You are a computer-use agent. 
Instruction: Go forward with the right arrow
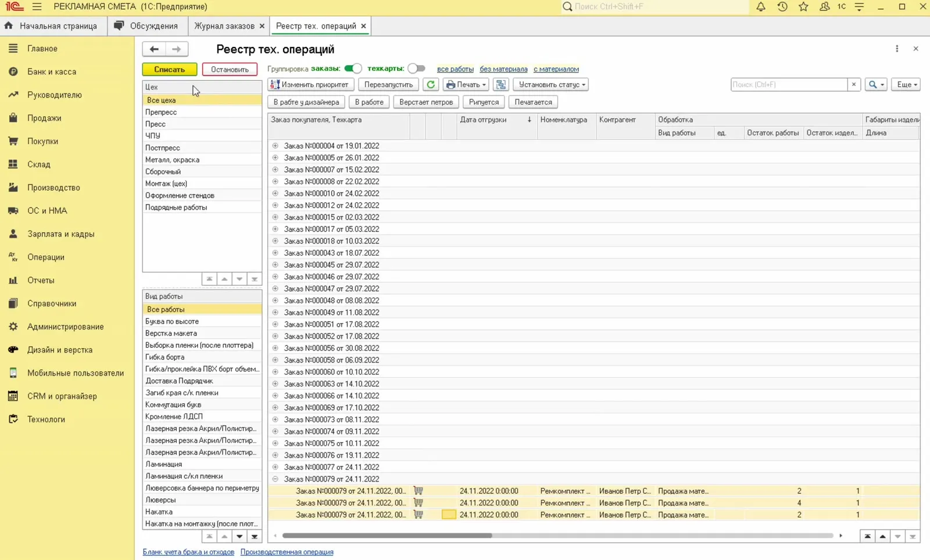[x=177, y=49]
